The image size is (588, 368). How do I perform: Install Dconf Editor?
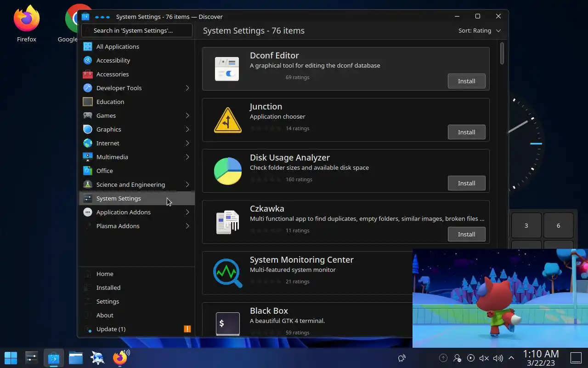[x=466, y=81]
